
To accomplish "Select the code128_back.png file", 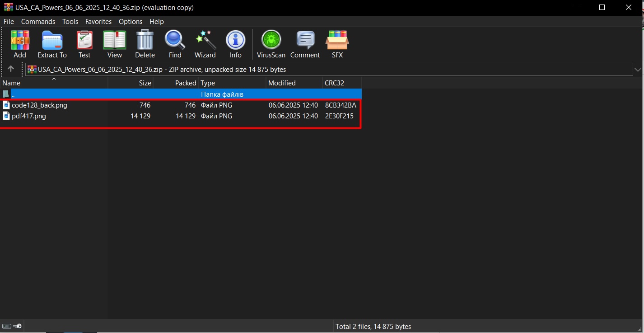I will point(38,105).
